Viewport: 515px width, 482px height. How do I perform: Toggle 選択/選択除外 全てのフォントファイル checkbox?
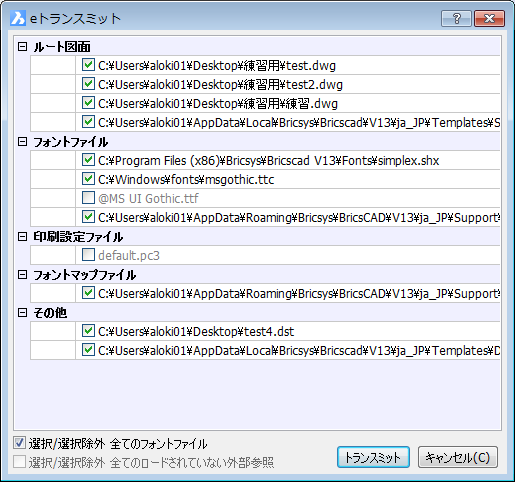click(x=19, y=443)
